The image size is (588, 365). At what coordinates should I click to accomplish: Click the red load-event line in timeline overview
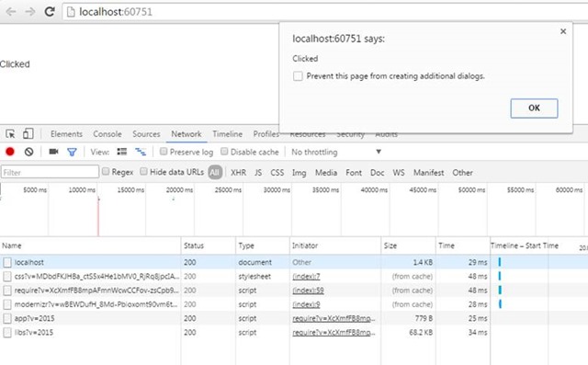98,216
